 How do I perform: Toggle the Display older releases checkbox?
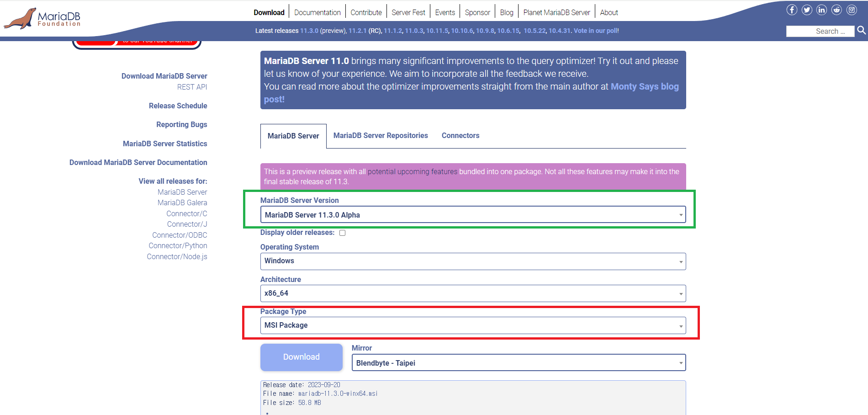343,233
